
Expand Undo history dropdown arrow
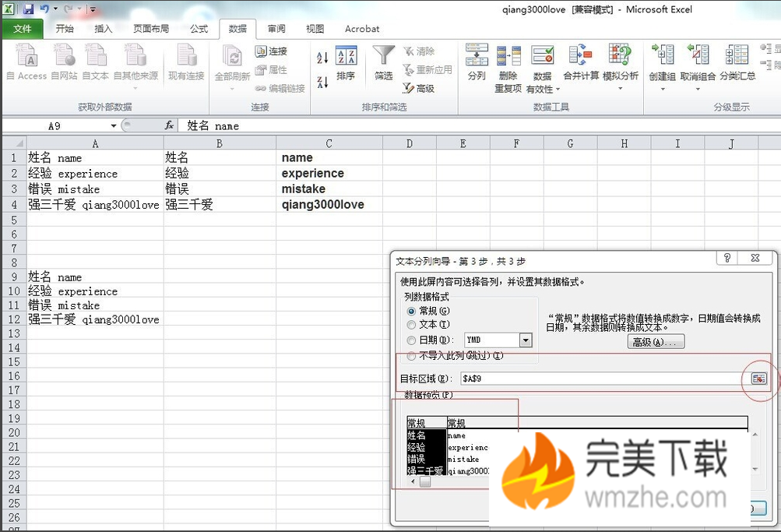point(55,9)
